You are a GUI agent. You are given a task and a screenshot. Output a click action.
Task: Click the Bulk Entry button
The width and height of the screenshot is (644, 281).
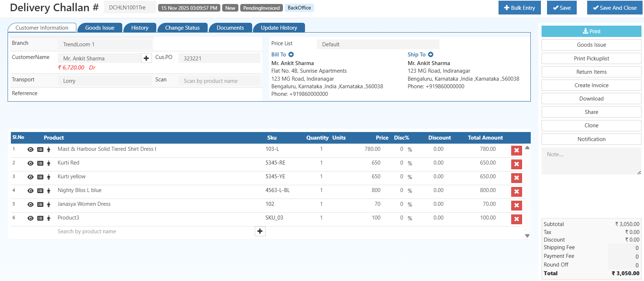tap(520, 8)
